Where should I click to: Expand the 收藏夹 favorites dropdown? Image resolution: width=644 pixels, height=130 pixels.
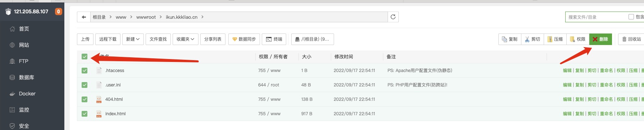point(186,39)
